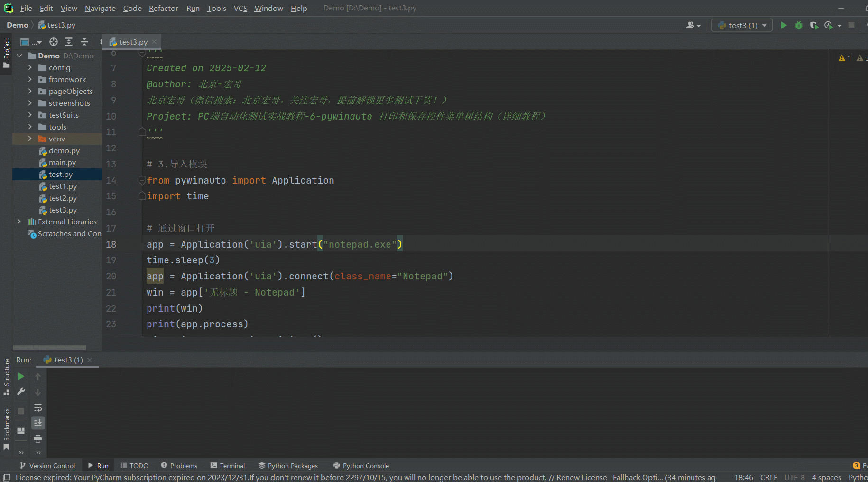The height and width of the screenshot is (482, 868).
Task: Toggle soft-wrap in Run console
Action: click(x=38, y=408)
